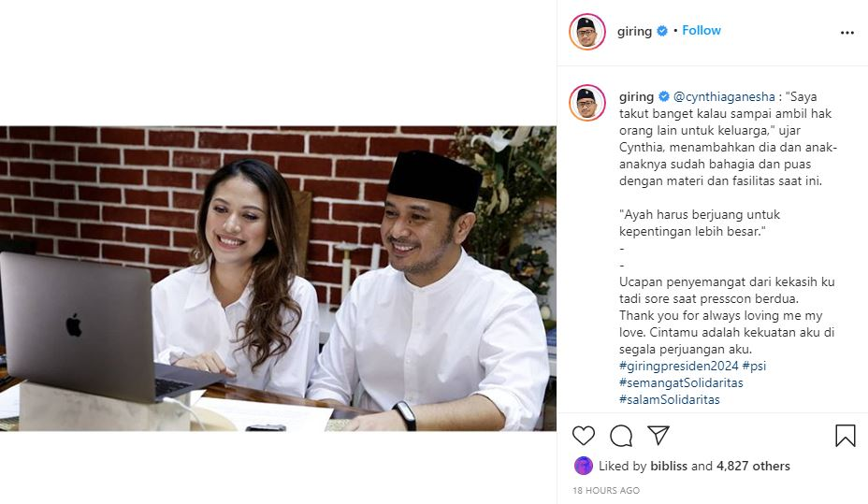Click the post photo of the couple
Image resolution: width=868 pixels, height=504 pixels.
278,279
